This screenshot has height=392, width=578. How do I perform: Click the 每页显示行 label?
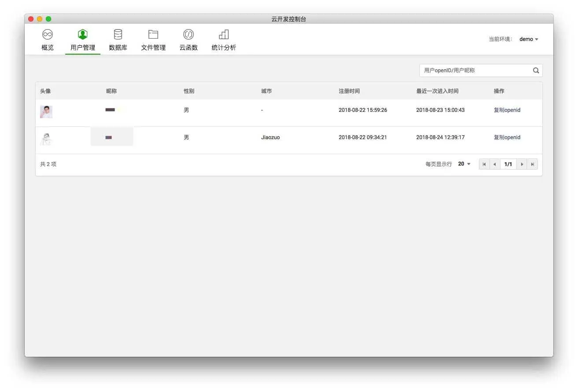click(439, 164)
